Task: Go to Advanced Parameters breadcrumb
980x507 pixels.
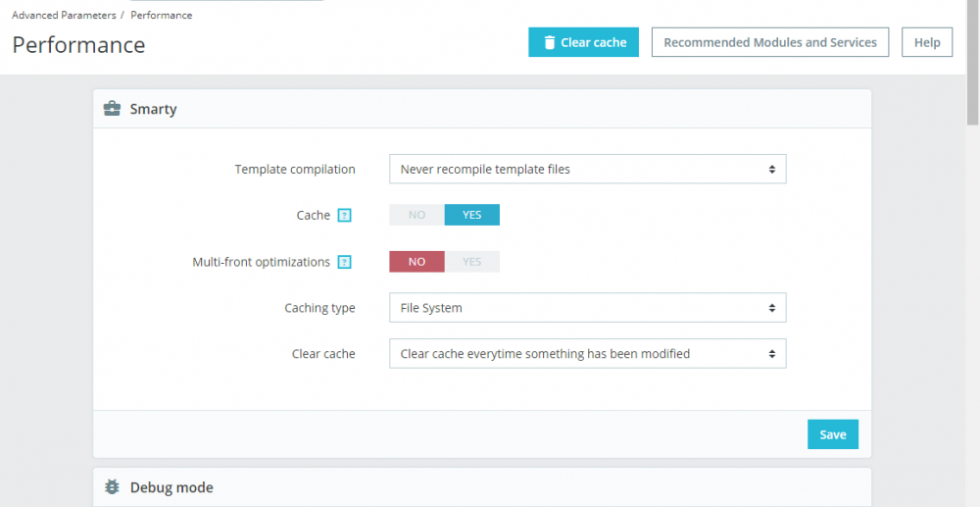Action: click(62, 16)
